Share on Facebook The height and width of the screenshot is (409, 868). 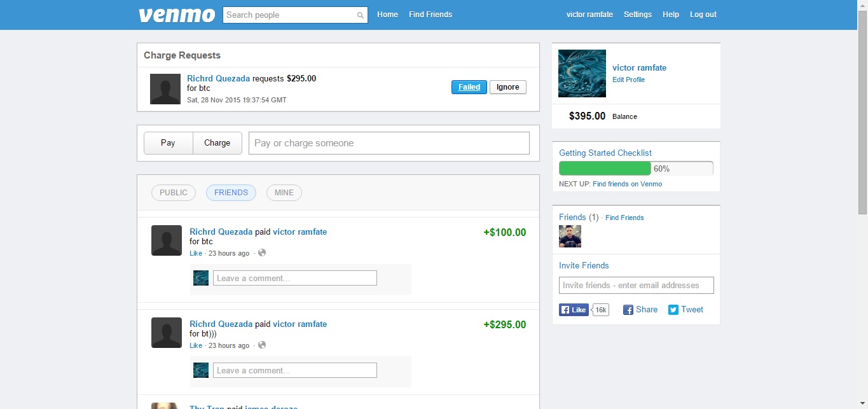pyautogui.click(x=640, y=310)
